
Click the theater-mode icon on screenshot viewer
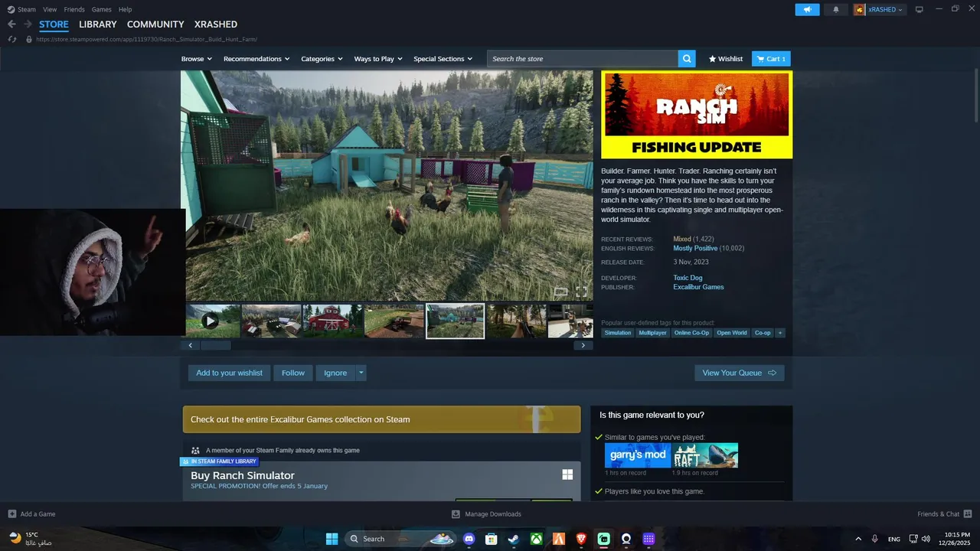click(560, 292)
